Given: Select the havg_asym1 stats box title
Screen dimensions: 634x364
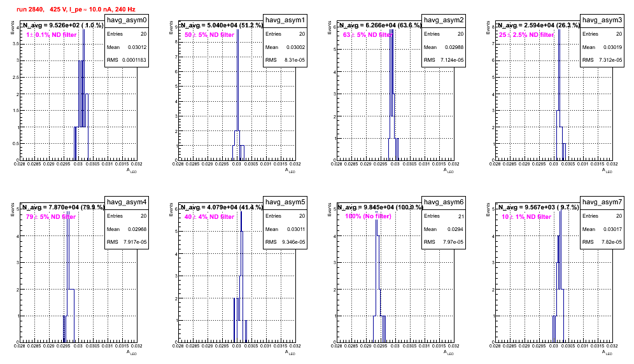Looking at the screenshot, I should point(285,20).
